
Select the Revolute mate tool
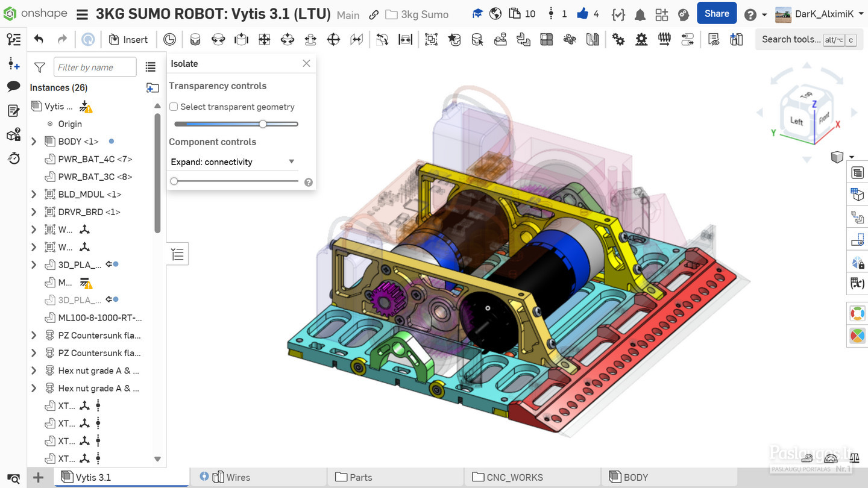point(218,40)
